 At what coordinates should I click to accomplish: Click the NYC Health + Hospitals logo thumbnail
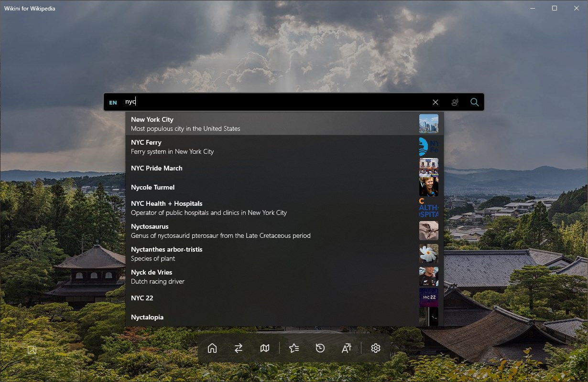pos(429,208)
